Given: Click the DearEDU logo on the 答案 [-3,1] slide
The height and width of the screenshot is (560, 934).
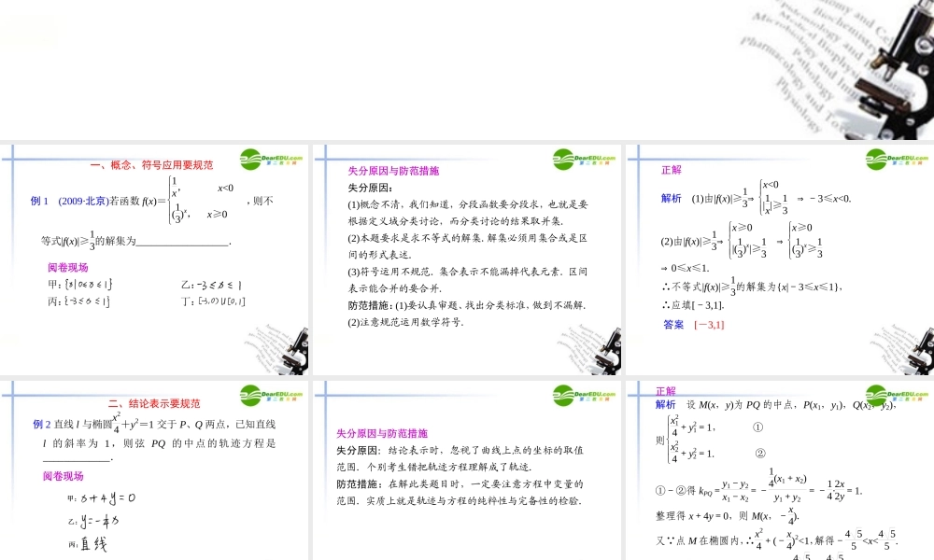Looking at the screenshot, I should click(x=897, y=160).
